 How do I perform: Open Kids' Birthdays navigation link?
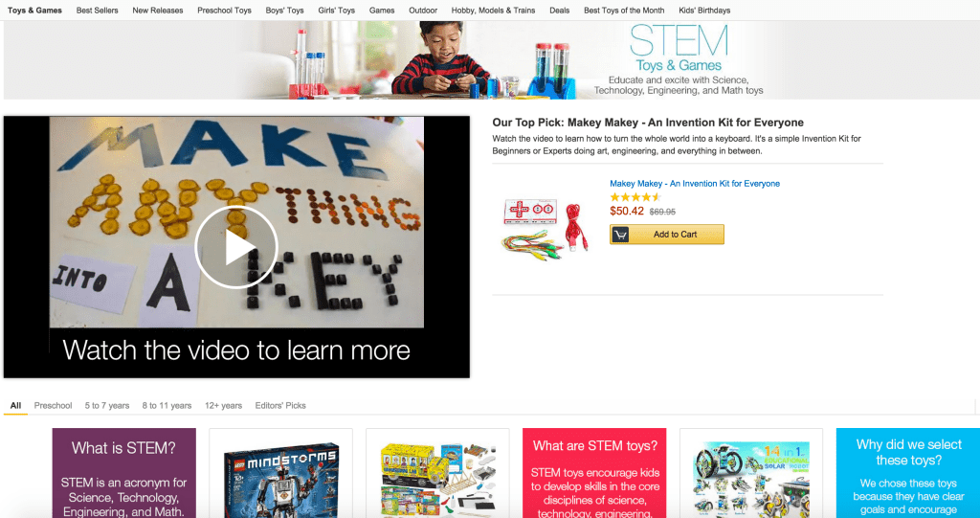pos(704,10)
